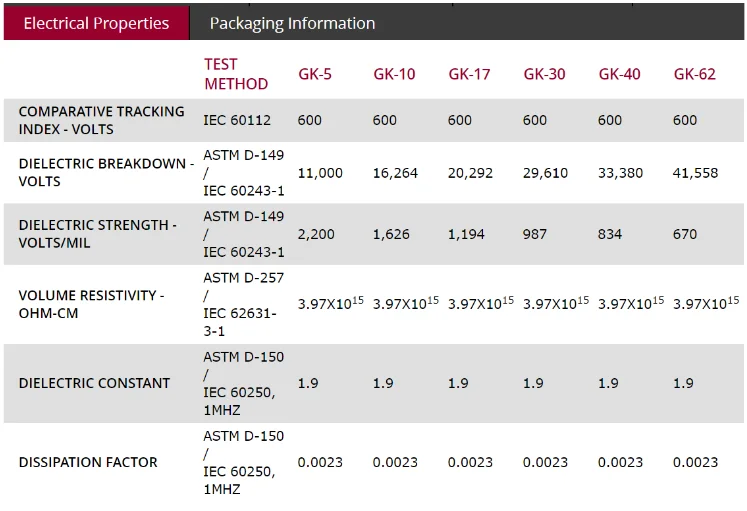Select the 41,558 breakdown value for GK-62
Image resolution: width=747 pixels, height=511 pixels.
[695, 173]
